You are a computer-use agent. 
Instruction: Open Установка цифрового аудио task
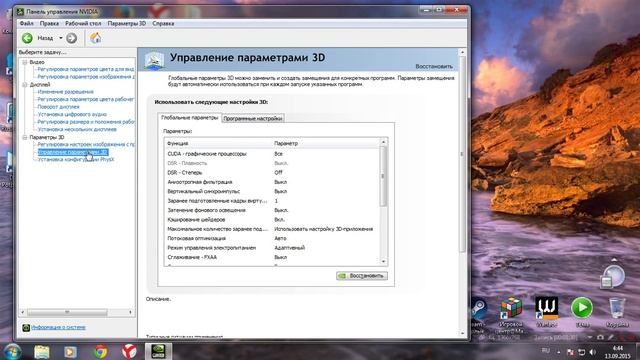72,114
